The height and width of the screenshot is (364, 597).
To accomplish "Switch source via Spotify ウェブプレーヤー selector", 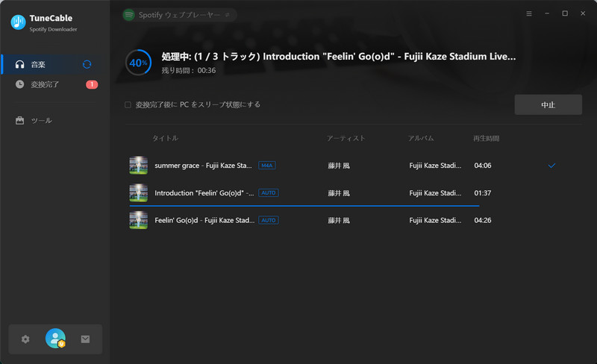I will coord(179,15).
